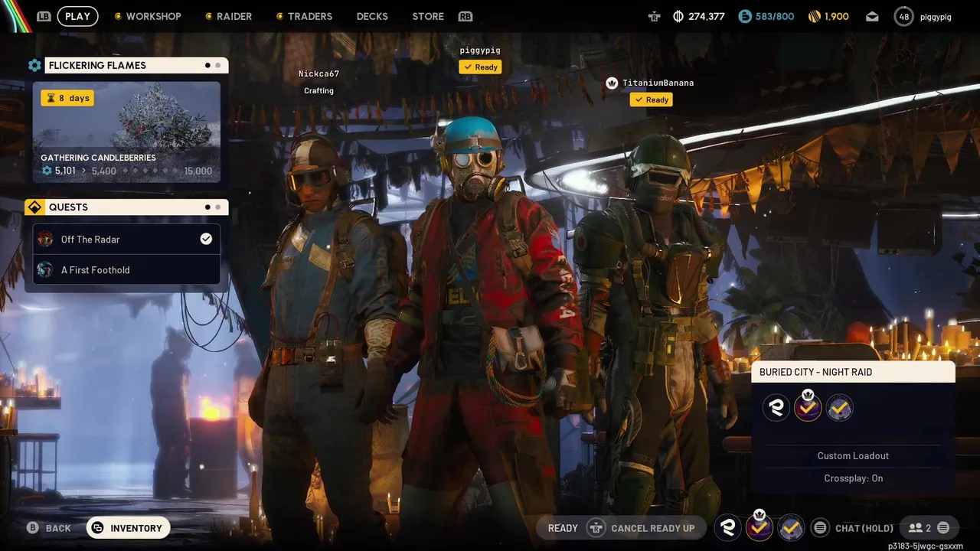Select the Off The Radar quest
The height and width of the screenshot is (551, 980).
[x=126, y=240]
